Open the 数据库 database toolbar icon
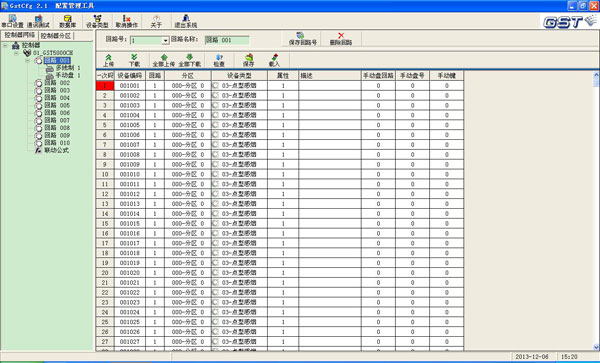This screenshot has height=363, width=600. click(68, 21)
